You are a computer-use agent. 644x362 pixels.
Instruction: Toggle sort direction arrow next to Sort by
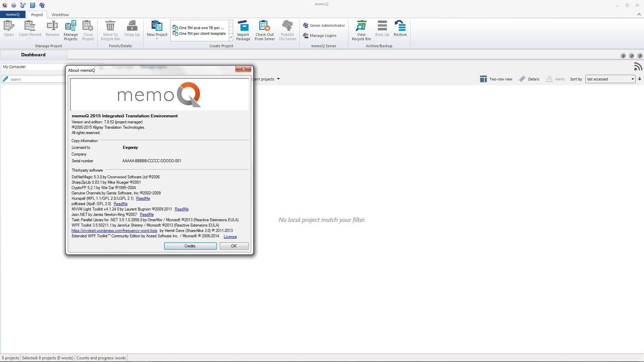point(640,79)
